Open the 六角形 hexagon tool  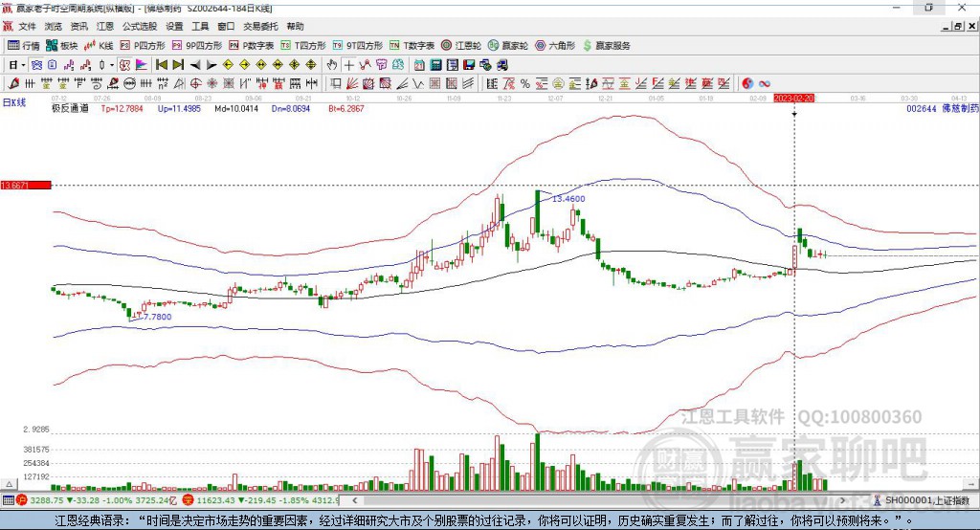(555, 46)
